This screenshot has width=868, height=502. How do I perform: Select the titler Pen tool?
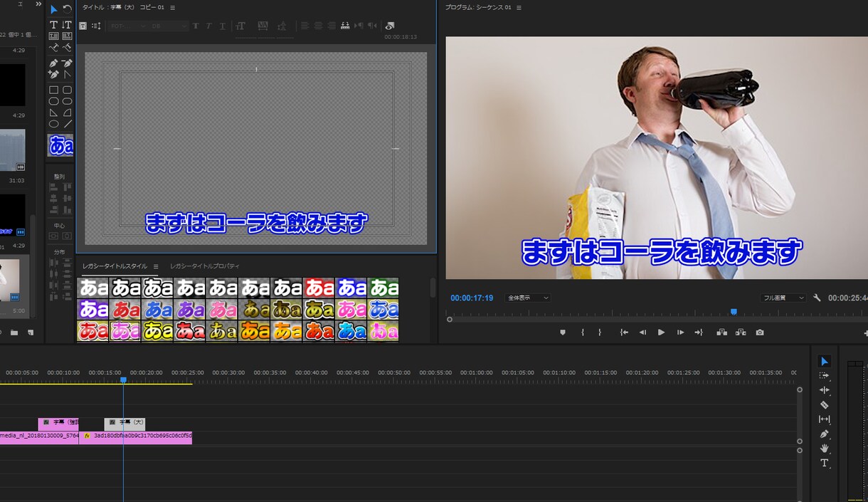[53, 63]
